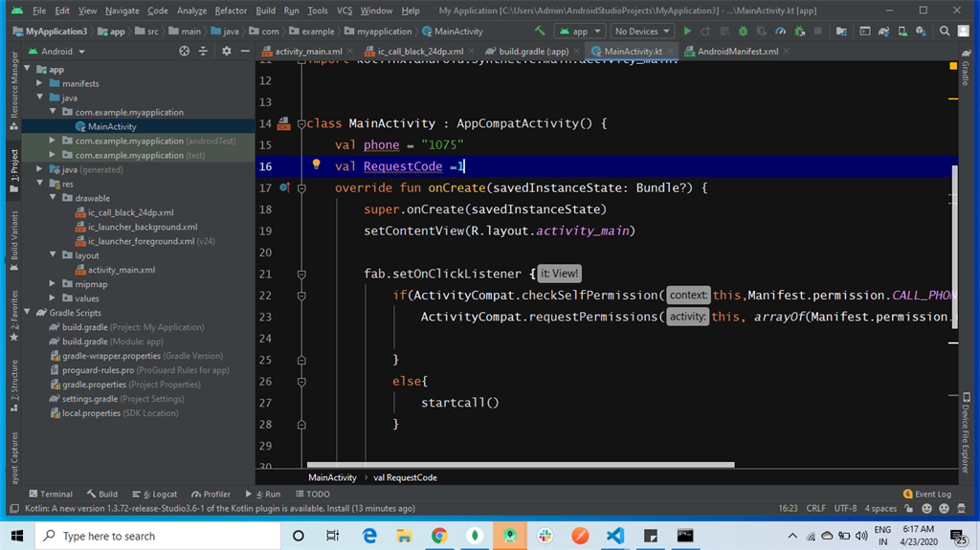The image size is (980, 550).
Task: Collapse all in project panel icon
Action: click(203, 52)
